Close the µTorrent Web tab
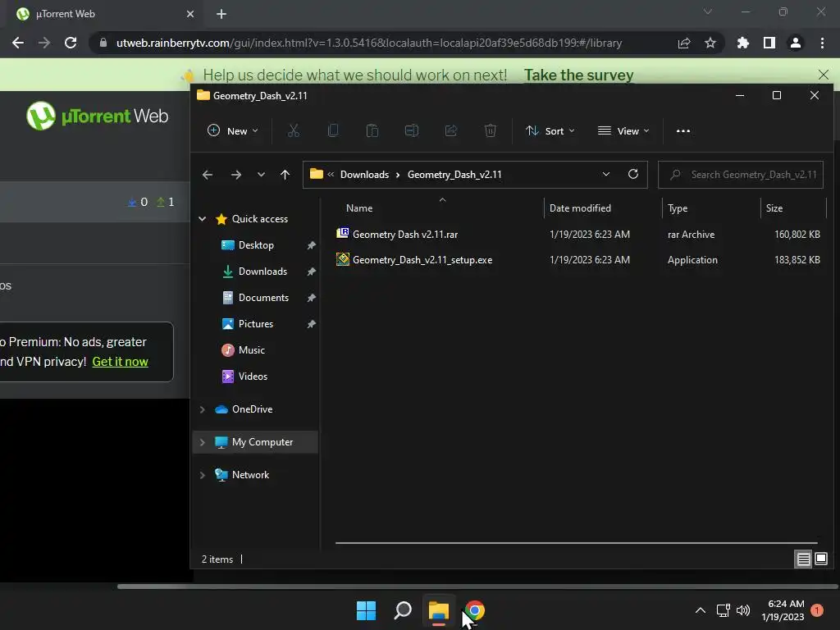The height and width of the screenshot is (630, 840). pos(190,14)
